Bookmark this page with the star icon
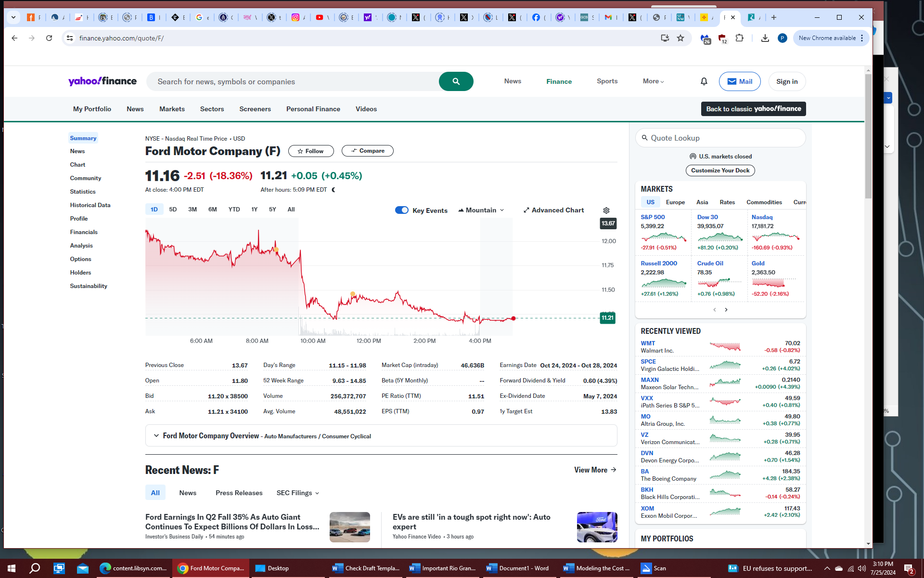 point(680,38)
